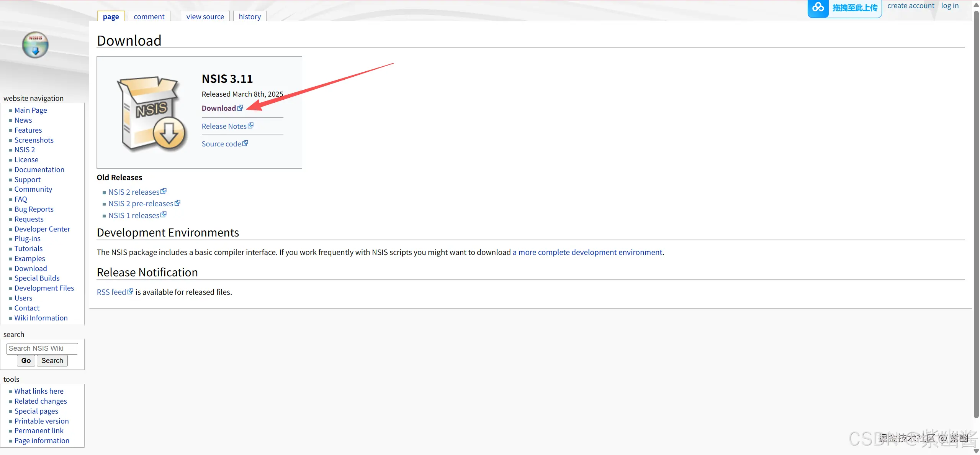Viewport: 980px width, 455px height.
Task: Open the more complete development environment link
Action: tap(587, 252)
